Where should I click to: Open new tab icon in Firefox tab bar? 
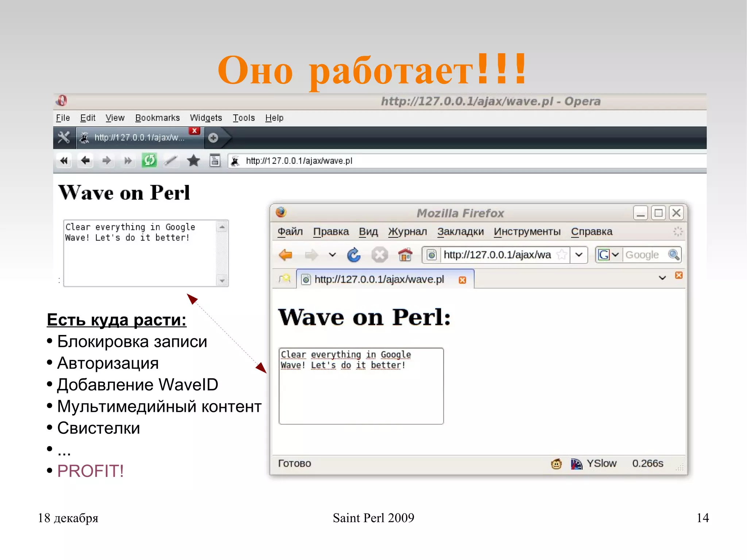click(285, 279)
